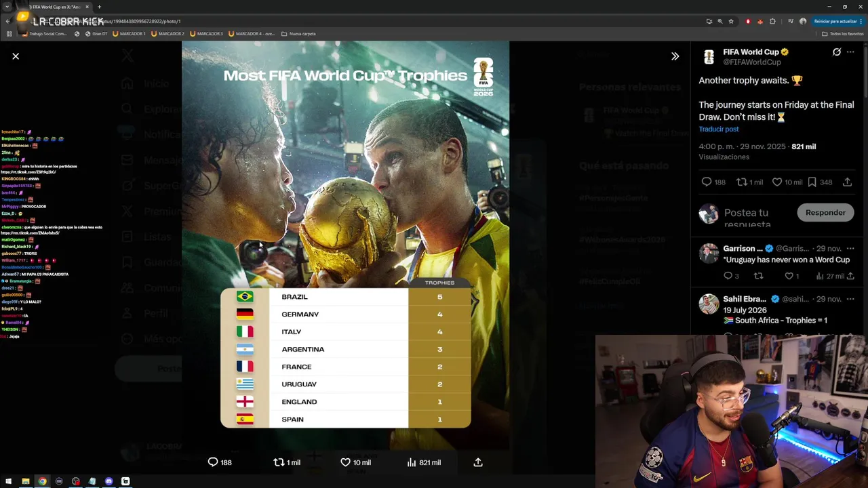Click the BRAZIL row in the trophies table
Screen dimensions: 868x488
pyautogui.click(x=346, y=297)
